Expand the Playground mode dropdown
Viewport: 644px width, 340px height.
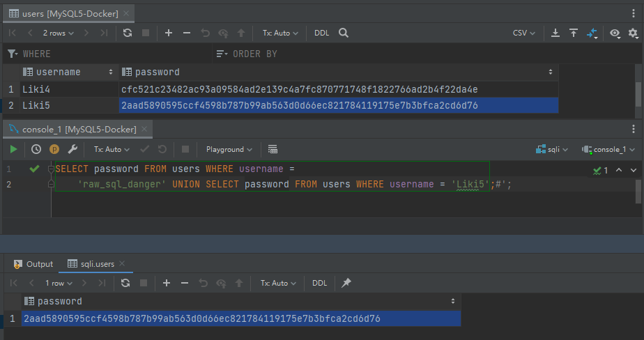230,149
